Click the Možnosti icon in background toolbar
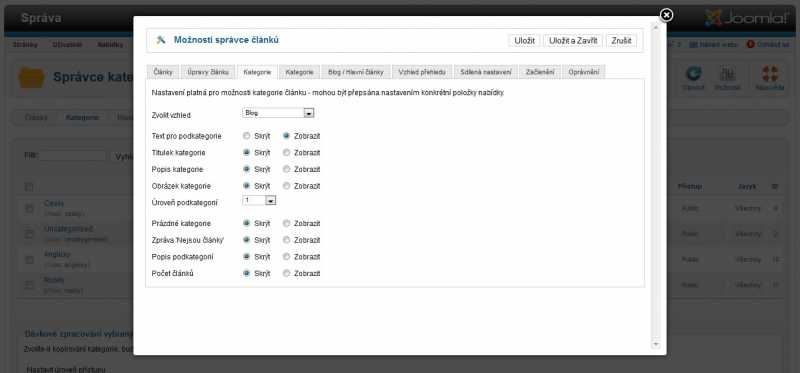Image resolution: width=800 pixels, height=373 pixels. (x=728, y=78)
